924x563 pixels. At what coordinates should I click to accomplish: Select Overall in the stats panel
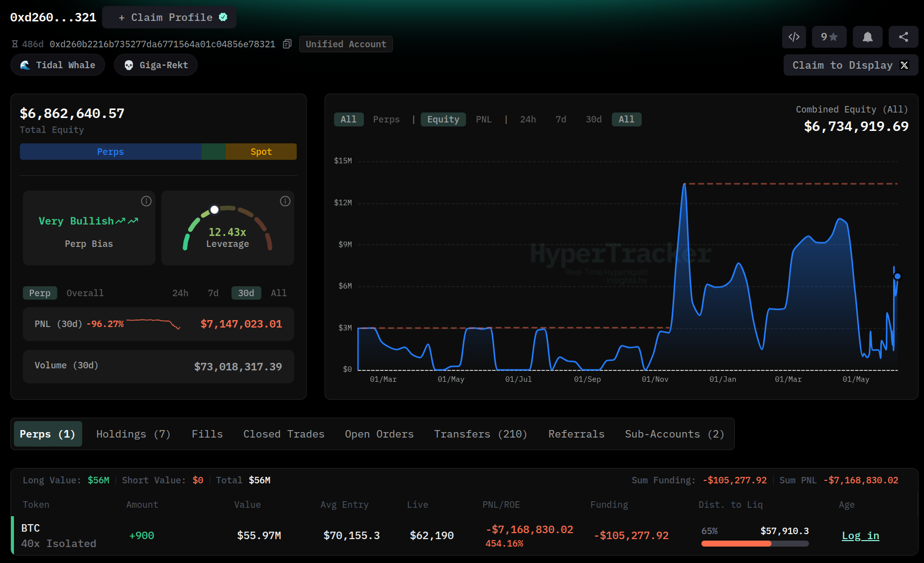tap(85, 293)
